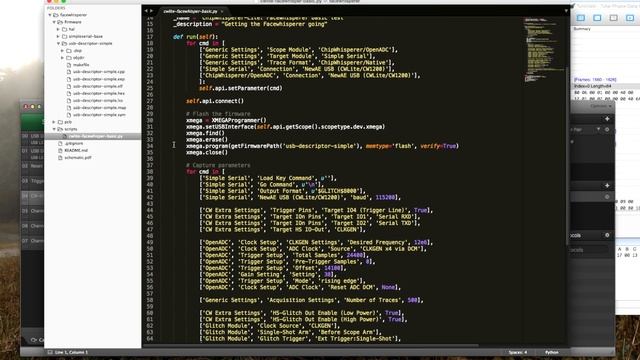
Task: Expand the objdir folder arrow
Action: tap(62, 58)
